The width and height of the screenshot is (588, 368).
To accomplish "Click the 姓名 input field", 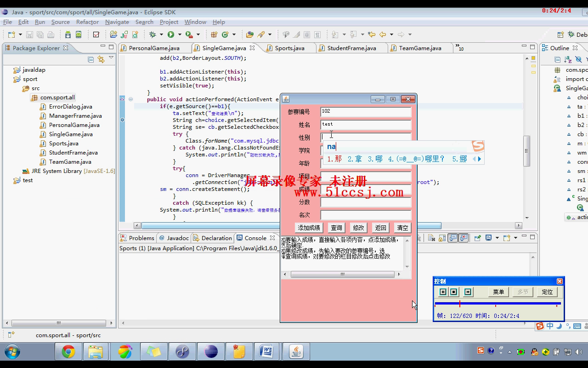I will (x=366, y=124).
